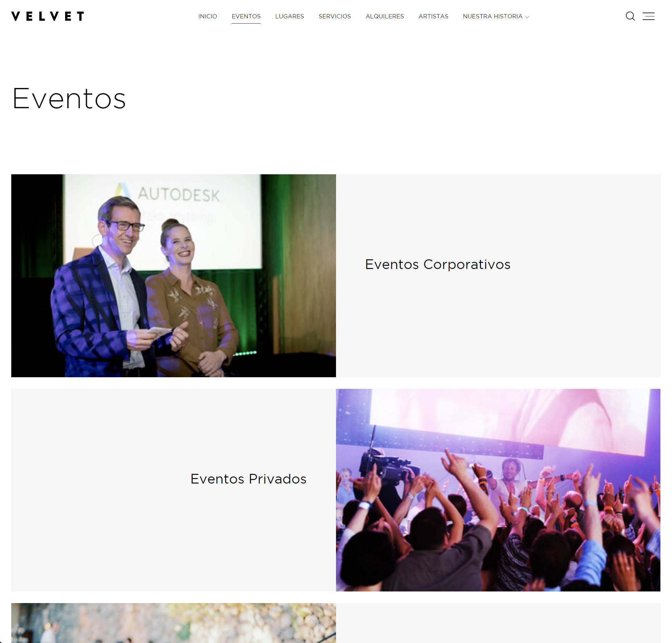This screenshot has width=672, height=643.
Task: Open Nuestra Historia menu label
Action: tap(493, 16)
